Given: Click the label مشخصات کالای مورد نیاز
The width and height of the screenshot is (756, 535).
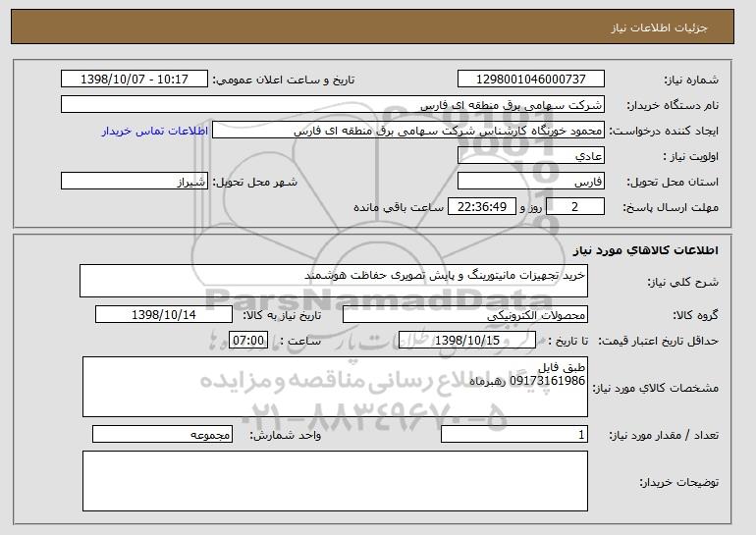Looking at the screenshot, I should (655, 388).
